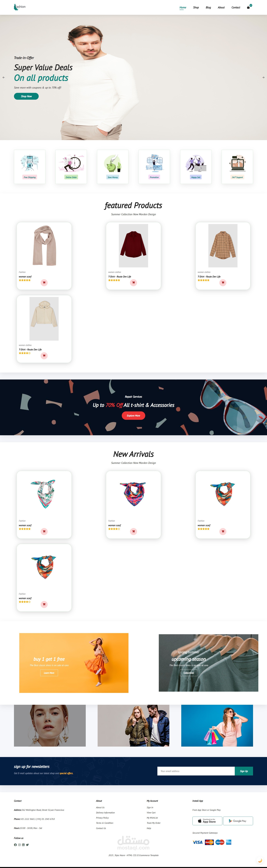Screen dimensions: 267x868
Task: Toggle dark mode with the moon icon
Action: click(260, 860)
